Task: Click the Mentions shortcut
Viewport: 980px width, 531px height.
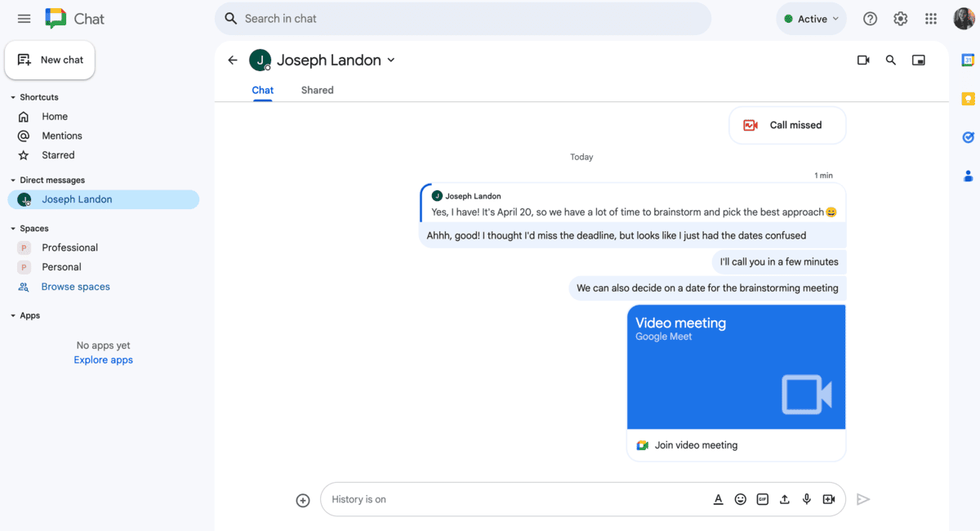Action: point(60,136)
